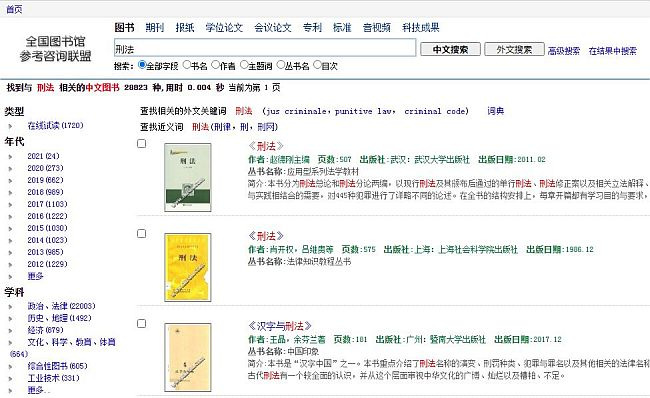Screen dimensions: 650x398
Task: Filter by subject 工业技术 (331)
Action: 53,378
